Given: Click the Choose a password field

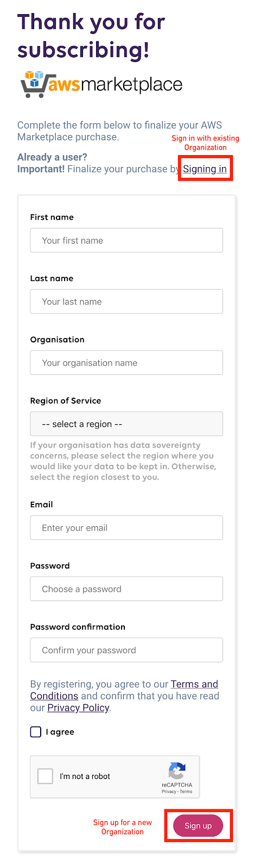Looking at the screenshot, I should pyautogui.click(x=126, y=589).
